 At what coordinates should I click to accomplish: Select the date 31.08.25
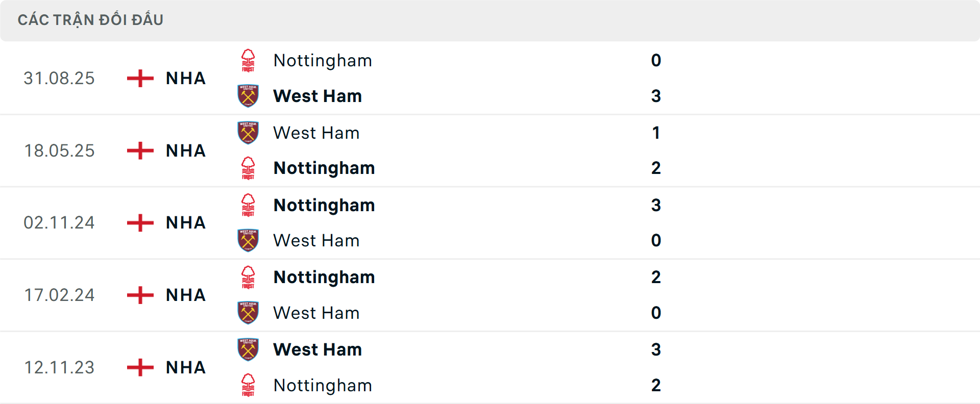[59, 79]
